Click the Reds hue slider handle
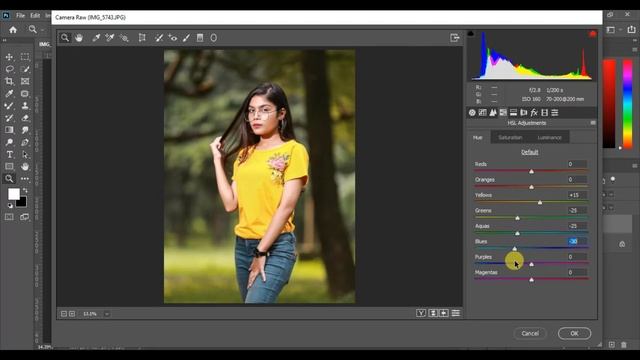The height and width of the screenshot is (360, 640). pos(531,171)
